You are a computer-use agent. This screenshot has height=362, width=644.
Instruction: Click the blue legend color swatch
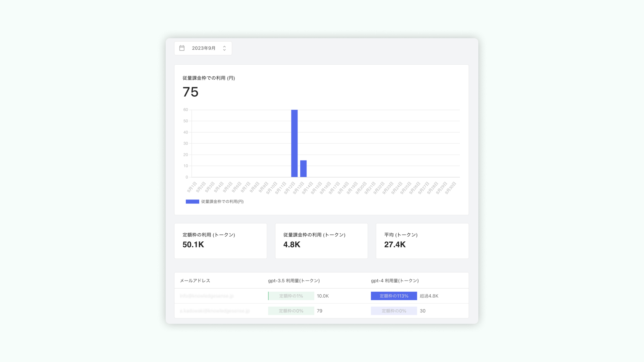pos(192,201)
